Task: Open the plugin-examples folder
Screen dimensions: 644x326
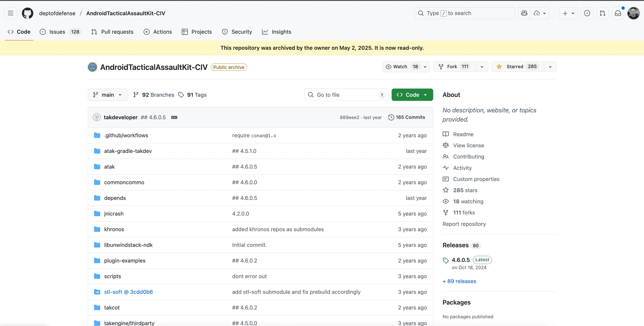Action: point(124,260)
